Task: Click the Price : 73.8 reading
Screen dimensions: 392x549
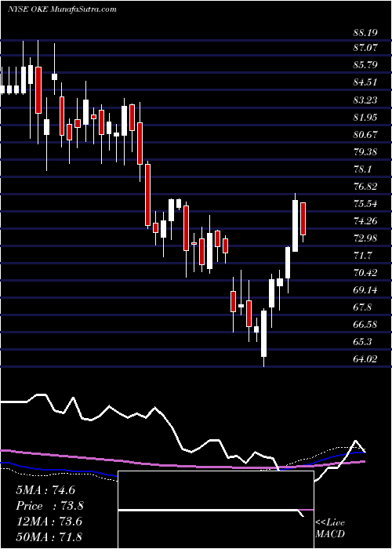Action: tap(49, 506)
